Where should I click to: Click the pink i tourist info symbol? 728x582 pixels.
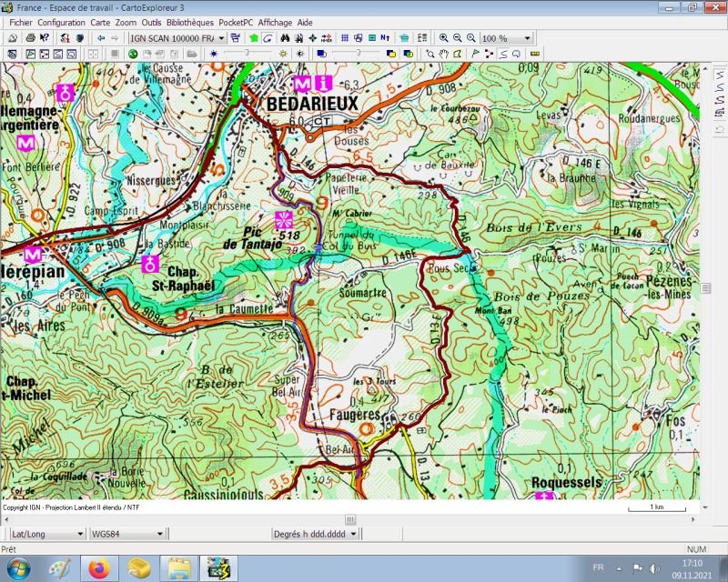pyautogui.click(x=323, y=84)
